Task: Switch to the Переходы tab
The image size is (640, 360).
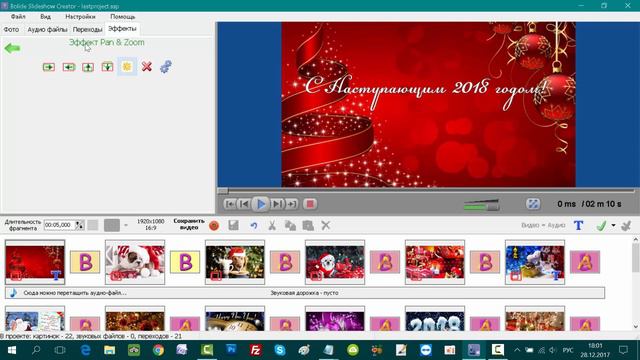Action: [87, 30]
